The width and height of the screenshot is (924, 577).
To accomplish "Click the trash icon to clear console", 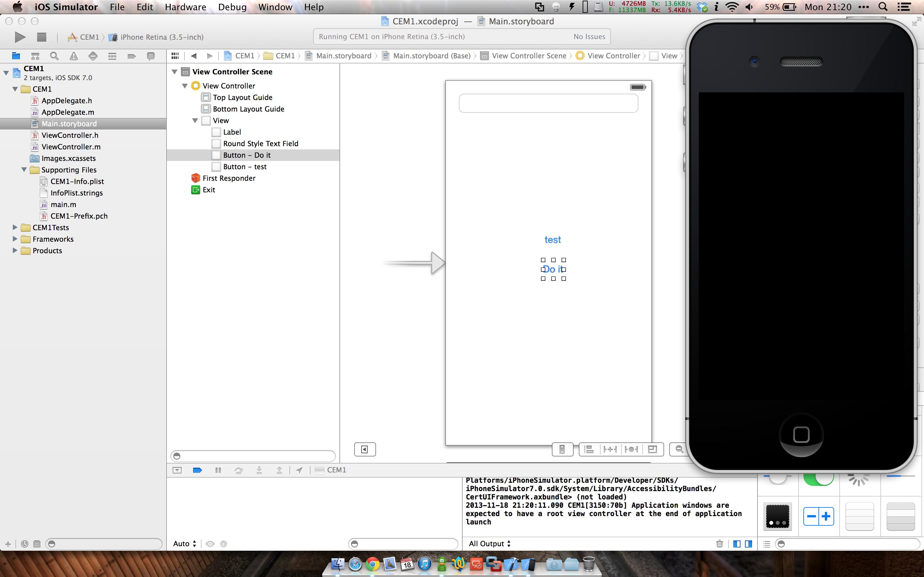I will click(719, 544).
